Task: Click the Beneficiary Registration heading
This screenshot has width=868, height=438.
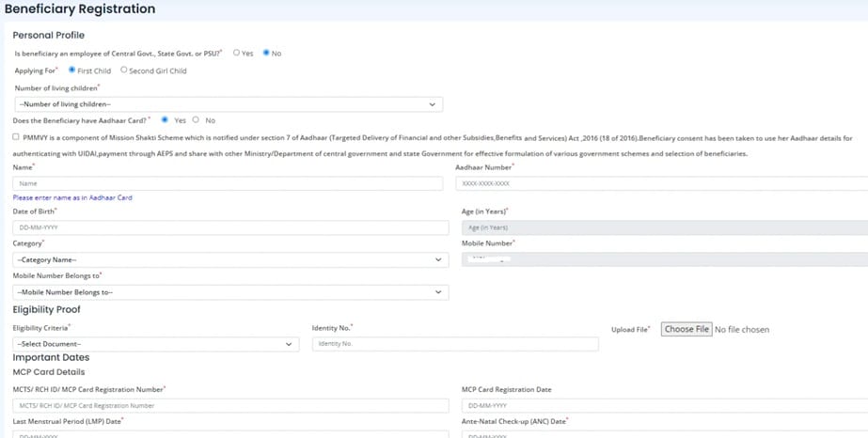Action: pos(80,8)
